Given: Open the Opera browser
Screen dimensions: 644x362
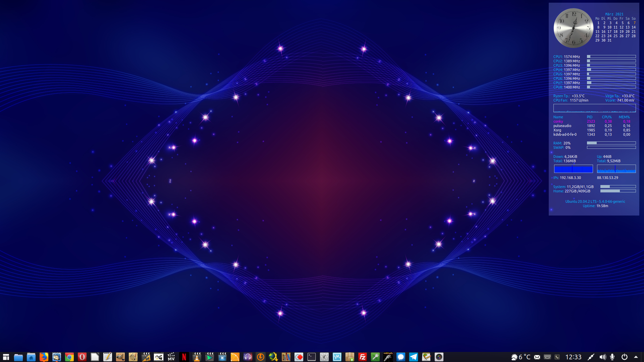Looking at the screenshot, I should point(82,357).
